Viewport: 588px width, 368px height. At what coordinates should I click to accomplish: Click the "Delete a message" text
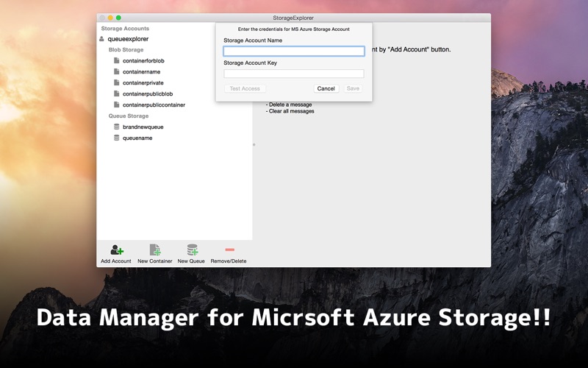(289, 105)
